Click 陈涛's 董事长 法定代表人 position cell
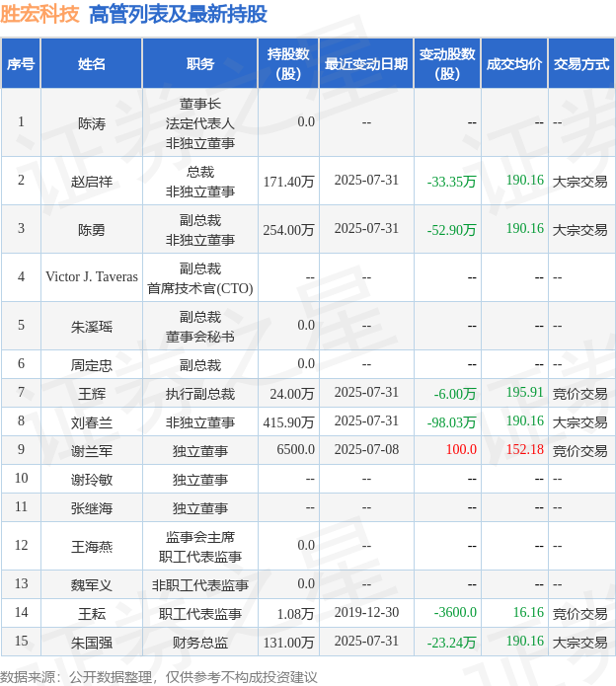Screen dimensions: 616x686 pos(200,123)
